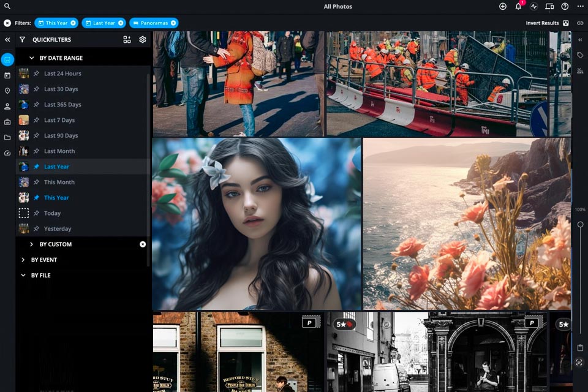
Task: Expand the right panel with double chevron
Action: coord(580,39)
